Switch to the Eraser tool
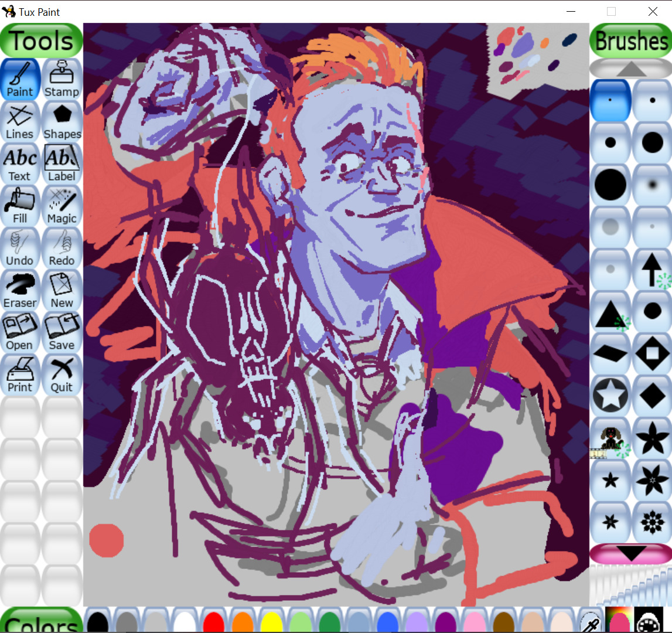Screen dimensions: 672x633 point(20,290)
